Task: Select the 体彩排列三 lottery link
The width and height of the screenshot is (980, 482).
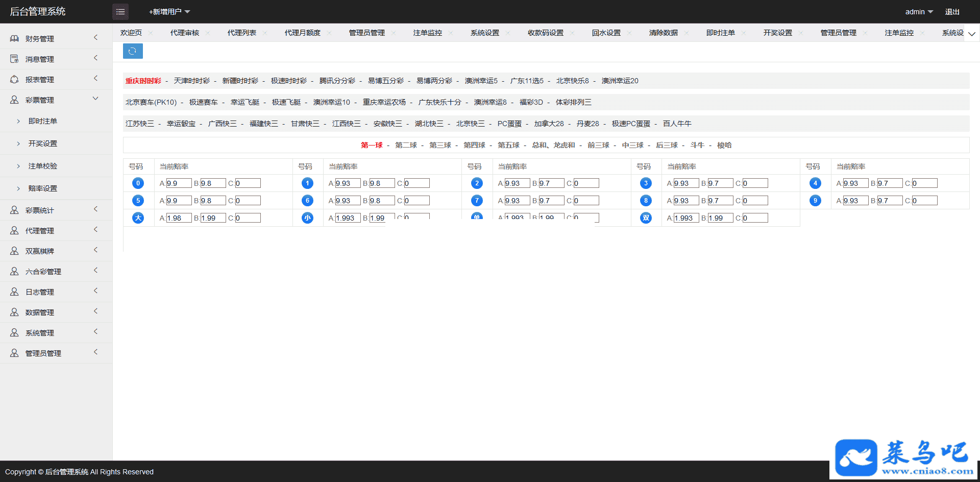Action: [x=574, y=102]
